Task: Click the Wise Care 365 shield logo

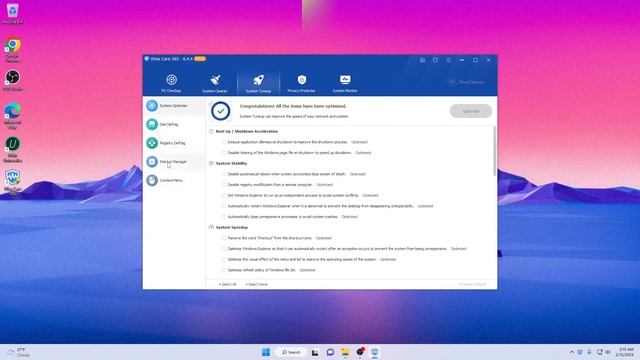Action: [x=147, y=59]
